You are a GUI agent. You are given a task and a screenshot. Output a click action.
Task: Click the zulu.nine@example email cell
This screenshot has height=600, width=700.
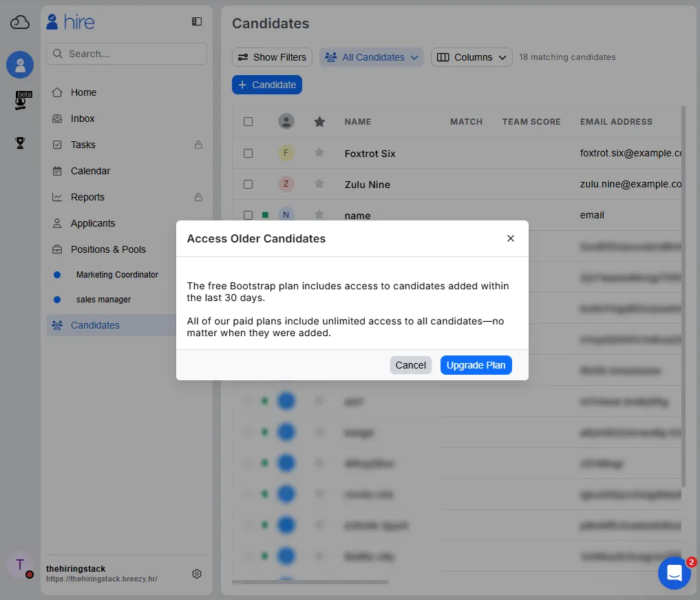630,184
